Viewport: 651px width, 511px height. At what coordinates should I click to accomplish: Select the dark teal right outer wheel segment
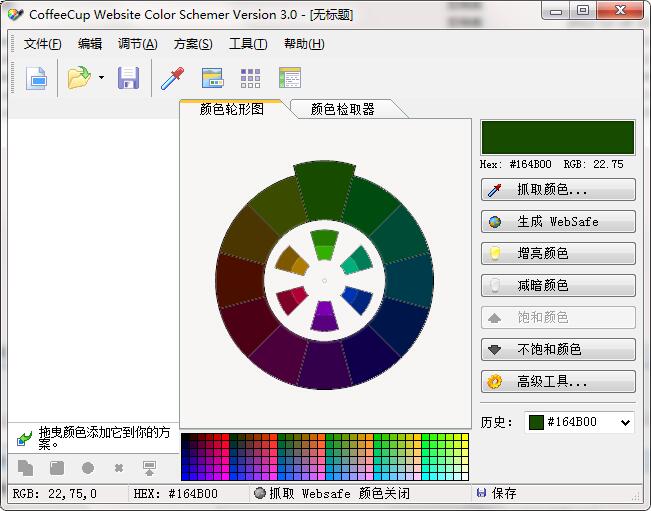coord(409,280)
